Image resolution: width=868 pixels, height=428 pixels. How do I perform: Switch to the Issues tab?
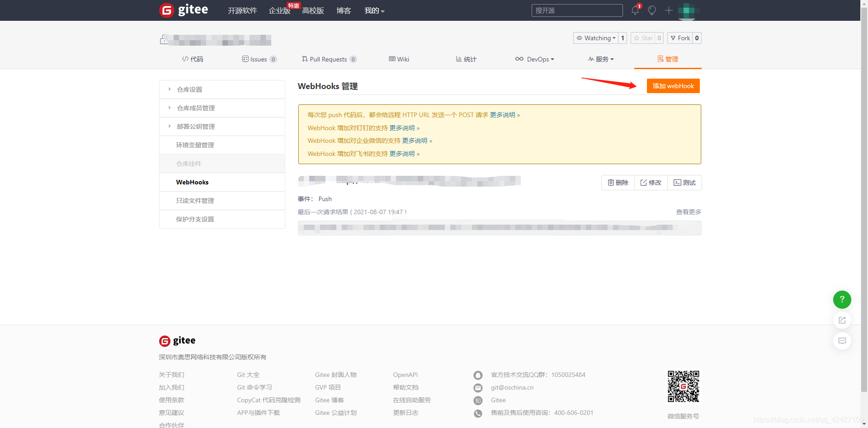coord(259,59)
